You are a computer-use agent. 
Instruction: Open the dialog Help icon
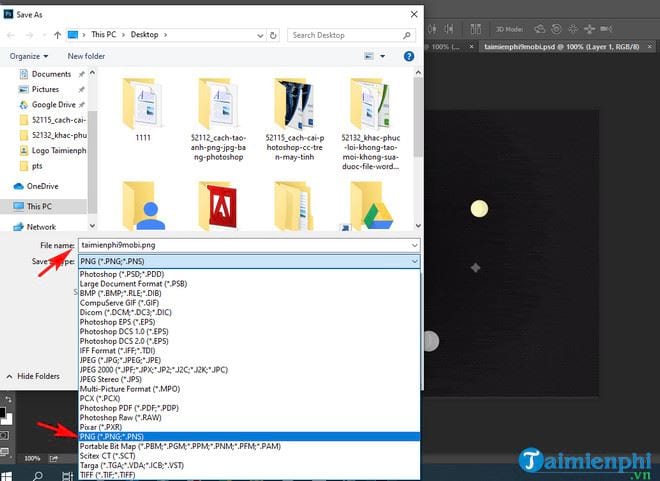[x=409, y=56]
